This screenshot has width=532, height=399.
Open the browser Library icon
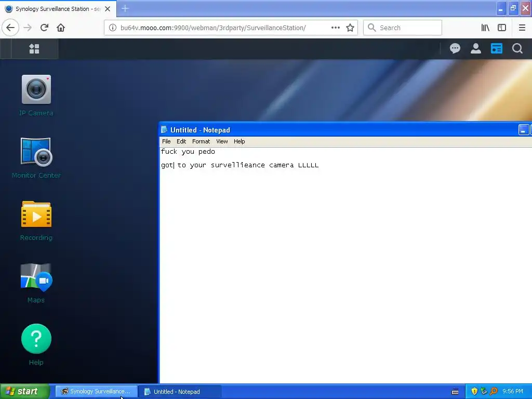pyautogui.click(x=485, y=28)
